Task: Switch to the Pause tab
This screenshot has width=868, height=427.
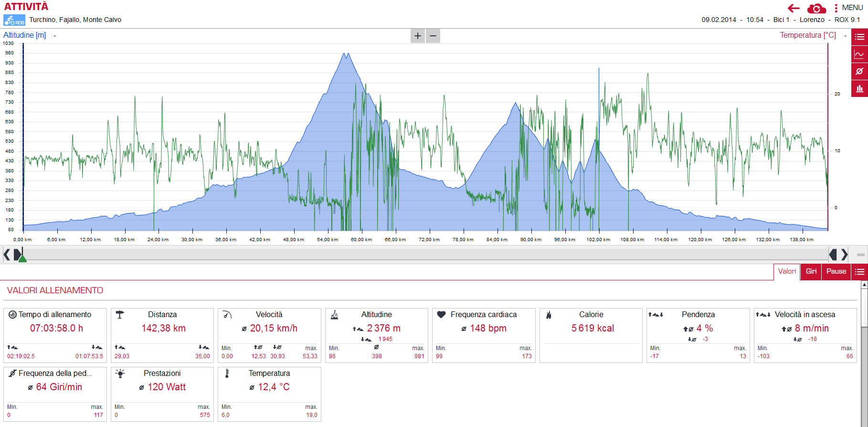Action: pos(836,271)
